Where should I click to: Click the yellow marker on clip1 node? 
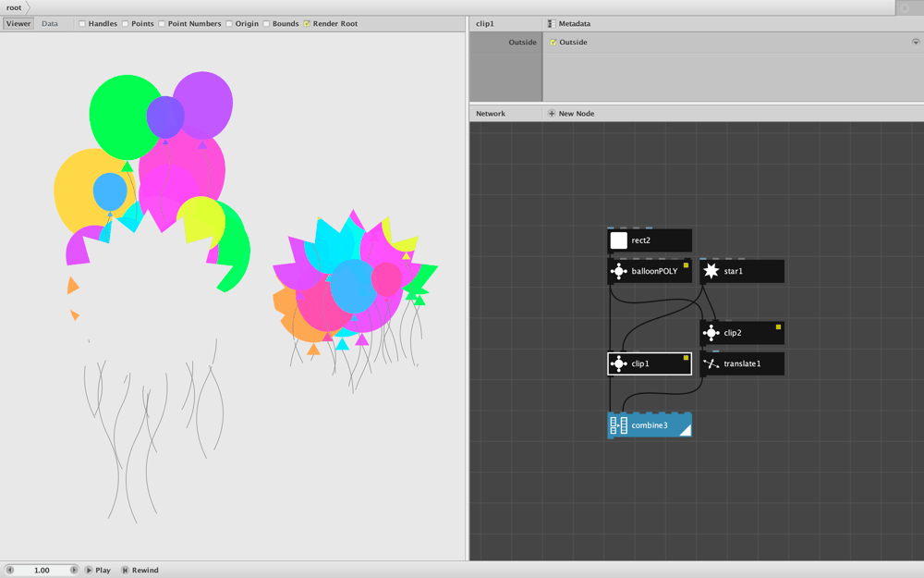click(686, 358)
